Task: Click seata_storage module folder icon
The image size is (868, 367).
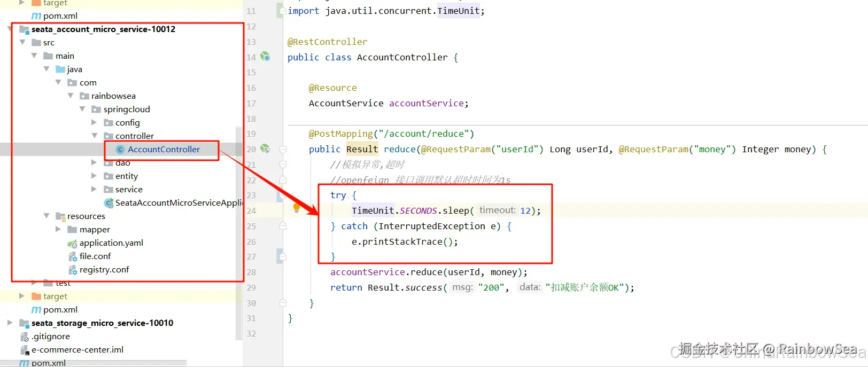Action: point(24,323)
